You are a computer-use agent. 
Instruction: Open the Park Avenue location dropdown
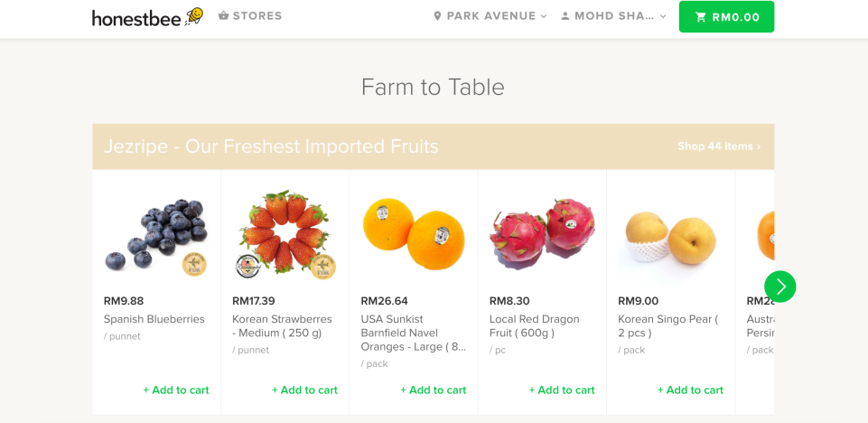tap(490, 16)
